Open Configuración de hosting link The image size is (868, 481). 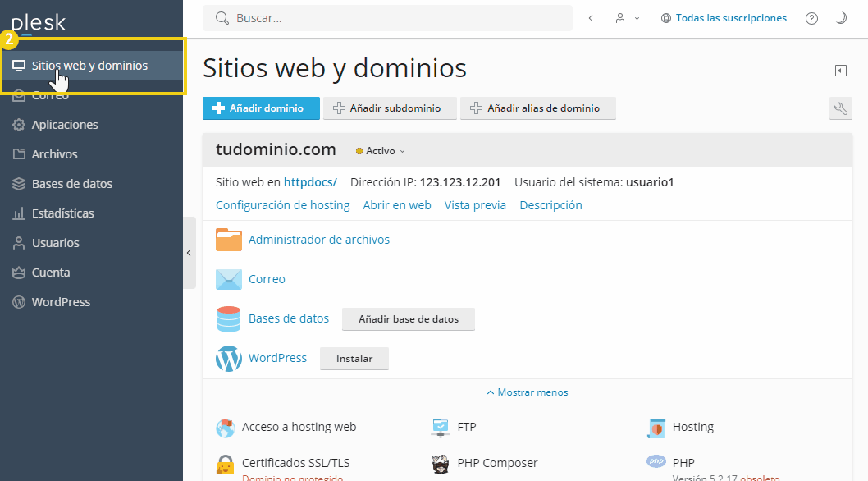coord(283,205)
